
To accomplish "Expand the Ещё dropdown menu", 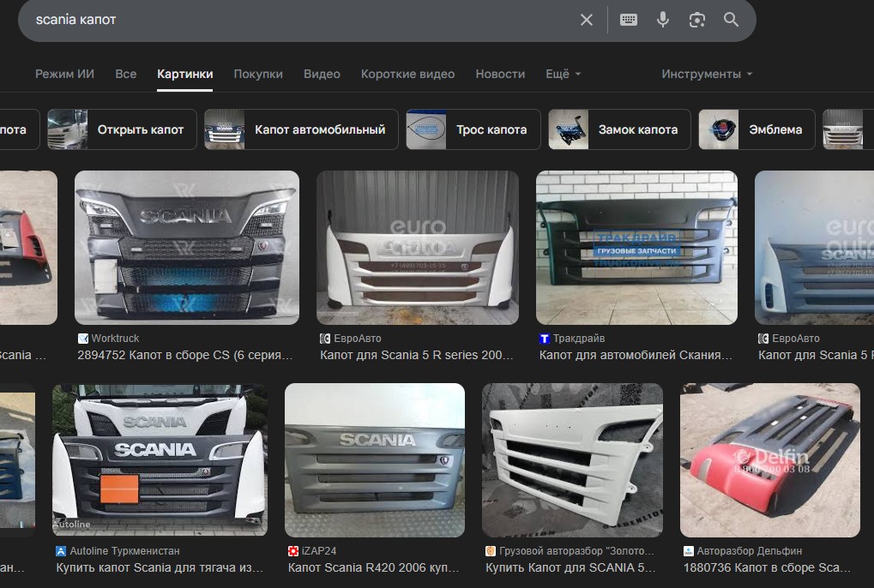I will (563, 74).
